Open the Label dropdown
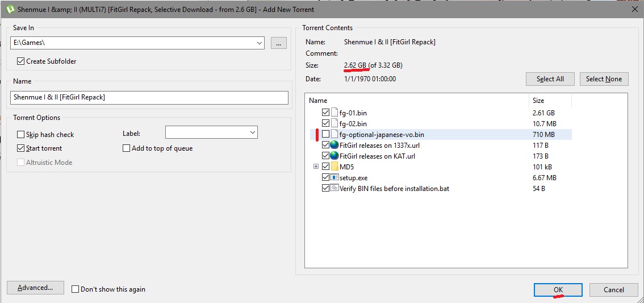The width and height of the screenshot is (644, 303). click(252, 132)
